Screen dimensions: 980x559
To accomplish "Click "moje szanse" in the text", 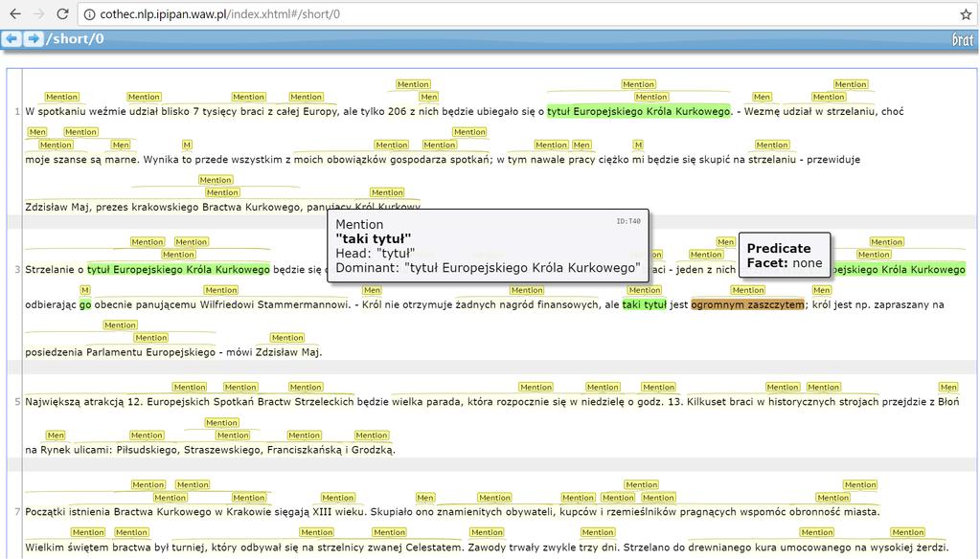I will click(55, 159).
